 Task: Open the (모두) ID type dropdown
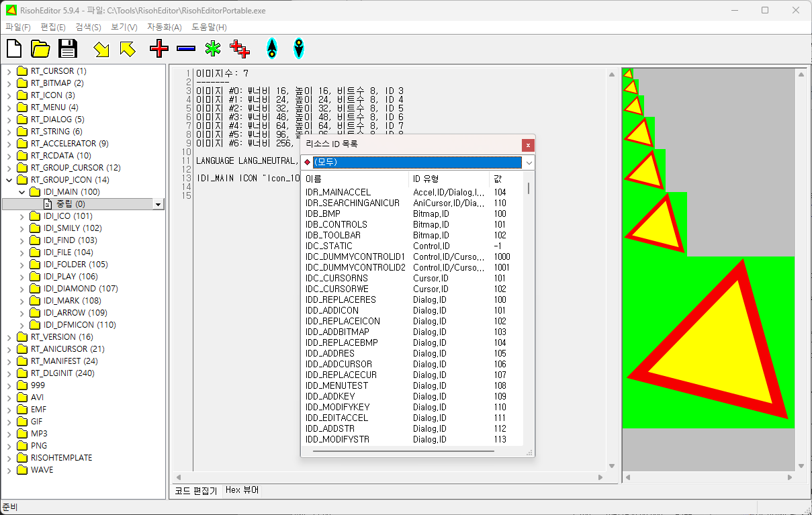(529, 162)
